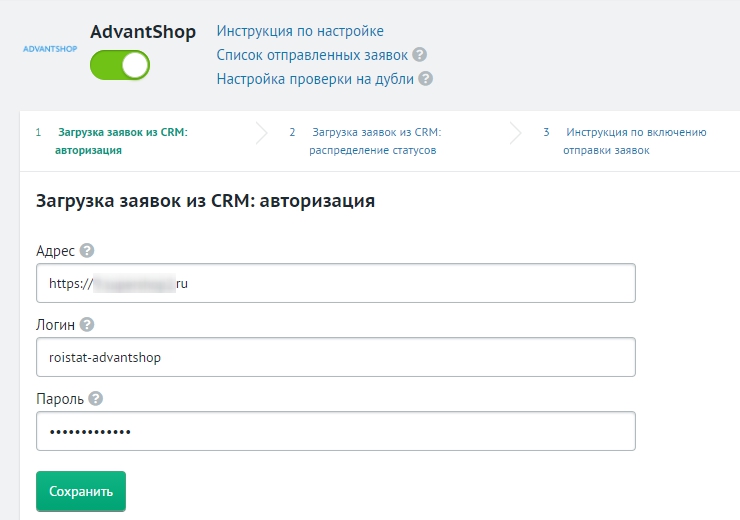Click chevron arrow between steps 1 and 2
The height and width of the screenshot is (520, 740).
click(x=262, y=133)
